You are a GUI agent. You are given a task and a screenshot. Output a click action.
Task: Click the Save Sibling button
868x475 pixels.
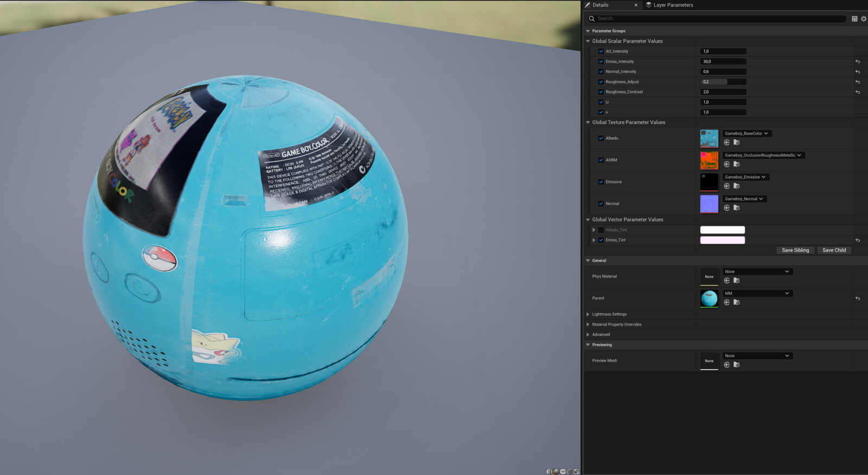(x=795, y=250)
